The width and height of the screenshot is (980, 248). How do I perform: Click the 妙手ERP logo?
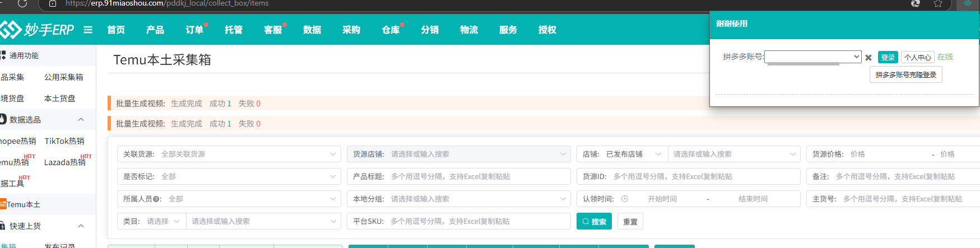pos(37,30)
